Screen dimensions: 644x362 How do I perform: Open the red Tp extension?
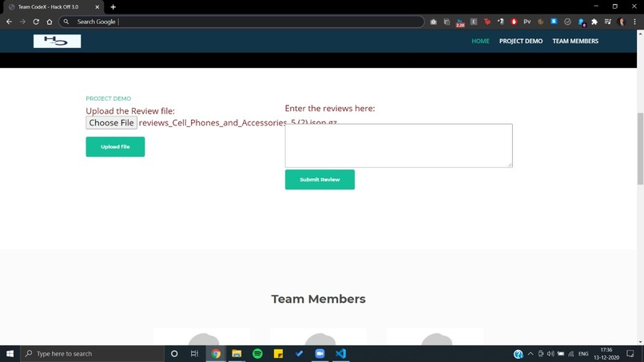click(x=487, y=22)
